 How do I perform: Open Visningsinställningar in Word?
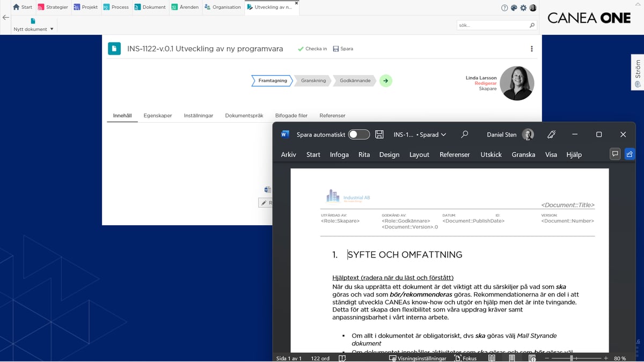pos(419,358)
